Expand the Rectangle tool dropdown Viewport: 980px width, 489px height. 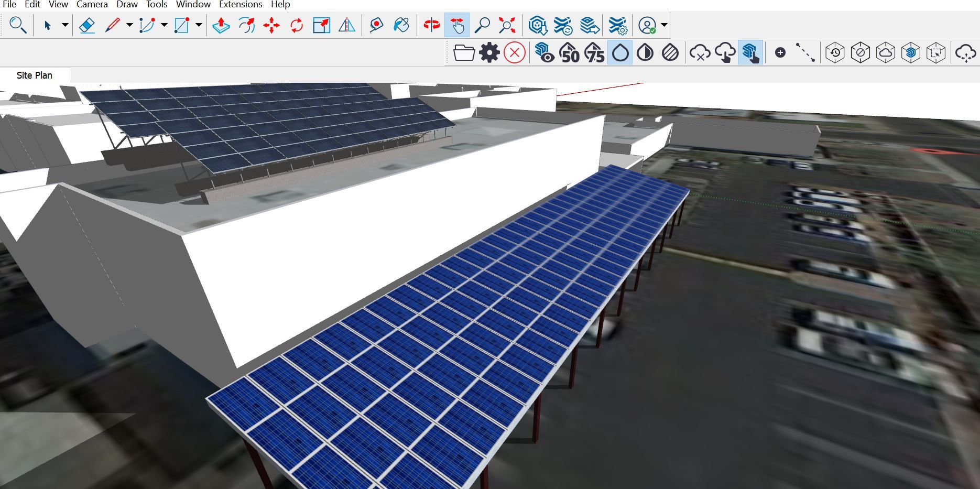pyautogui.click(x=198, y=24)
